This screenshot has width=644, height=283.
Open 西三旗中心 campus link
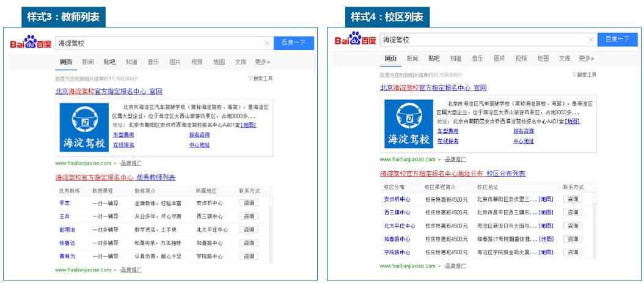(x=397, y=212)
